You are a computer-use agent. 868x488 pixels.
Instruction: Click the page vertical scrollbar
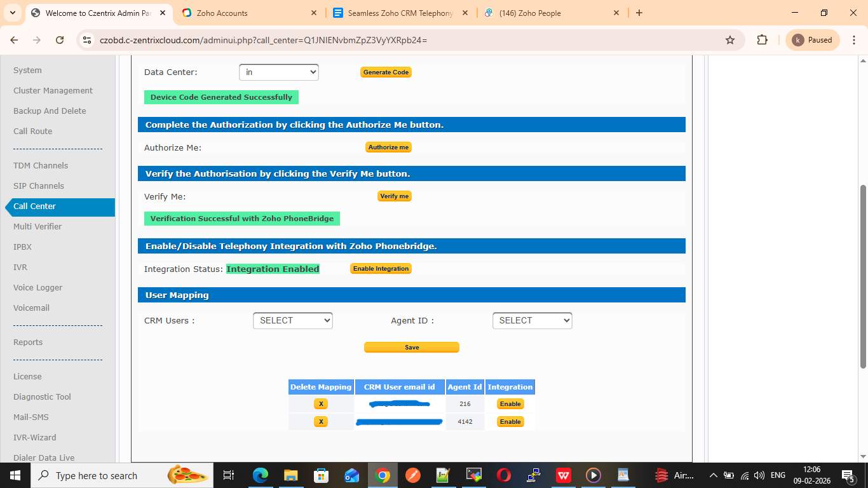point(862,276)
